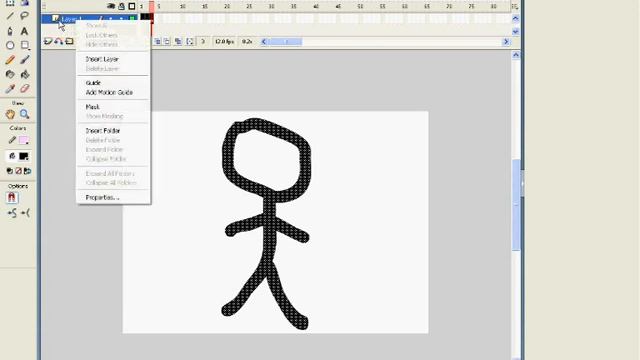Choose Insert Layer from context menu
This screenshot has width=640, height=360.
tap(102, 59)
